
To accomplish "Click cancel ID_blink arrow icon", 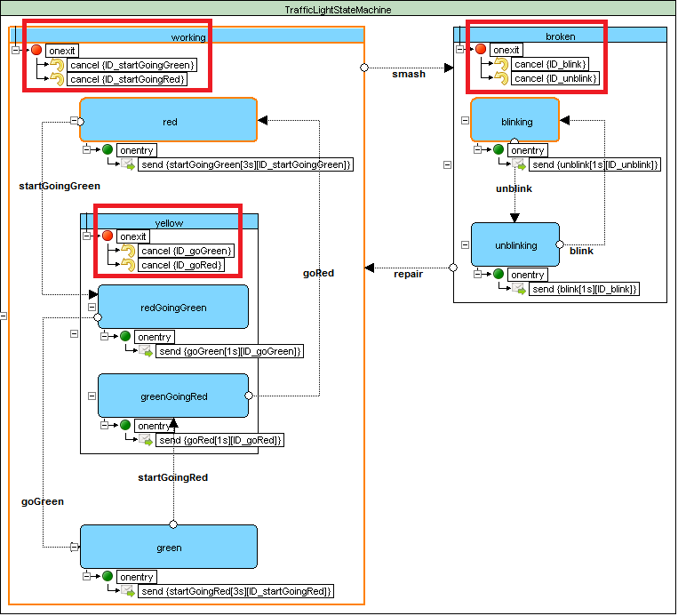I will pyautogui.click(x=501, y=64).
